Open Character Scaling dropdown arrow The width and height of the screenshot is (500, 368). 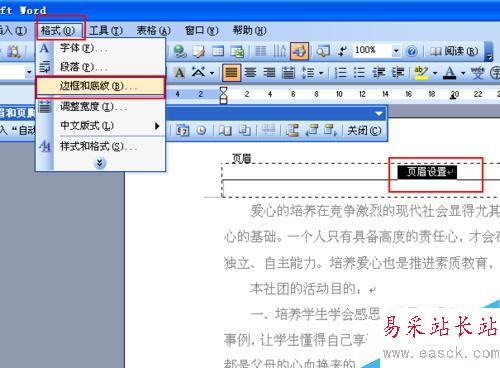coord(212,72)
